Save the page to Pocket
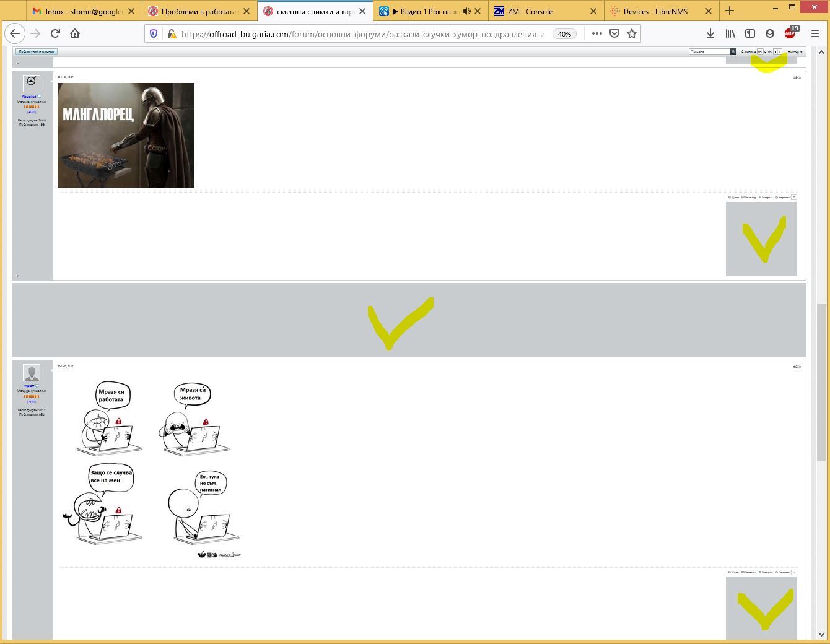The height and width of the screenshot is (644, 830). [x=614, y=33]
